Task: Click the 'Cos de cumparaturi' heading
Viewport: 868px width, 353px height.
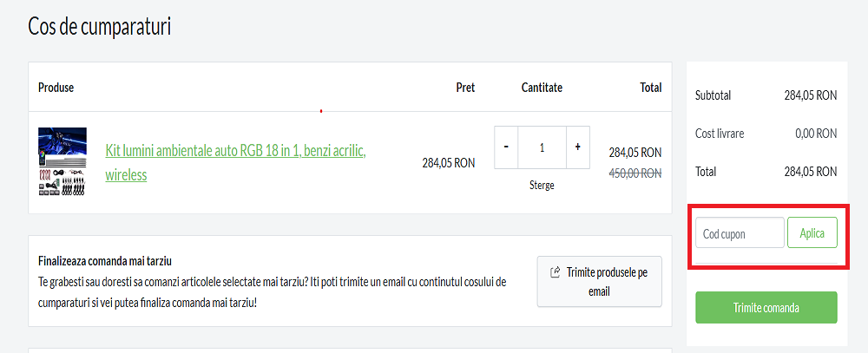Action: click(100, 27)
